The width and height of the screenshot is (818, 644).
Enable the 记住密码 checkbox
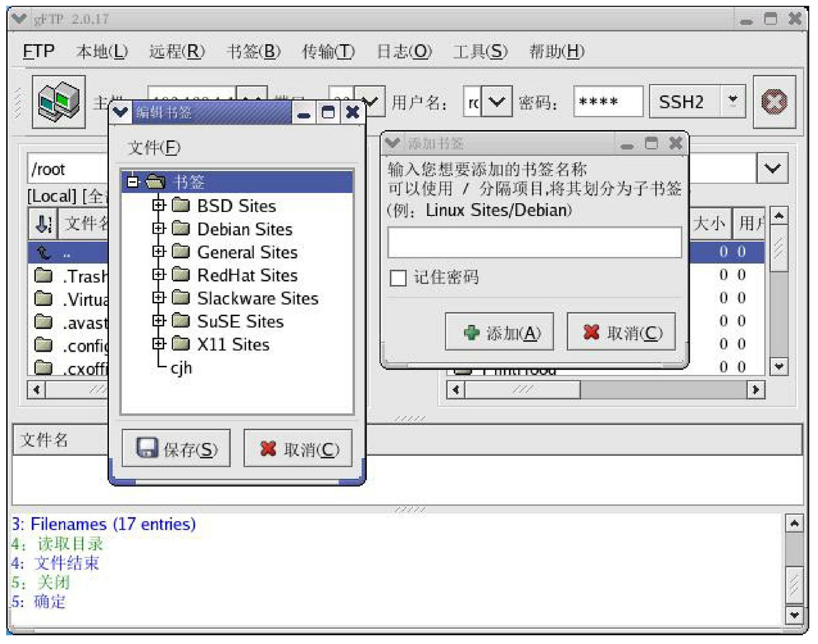tap(397, 278)
